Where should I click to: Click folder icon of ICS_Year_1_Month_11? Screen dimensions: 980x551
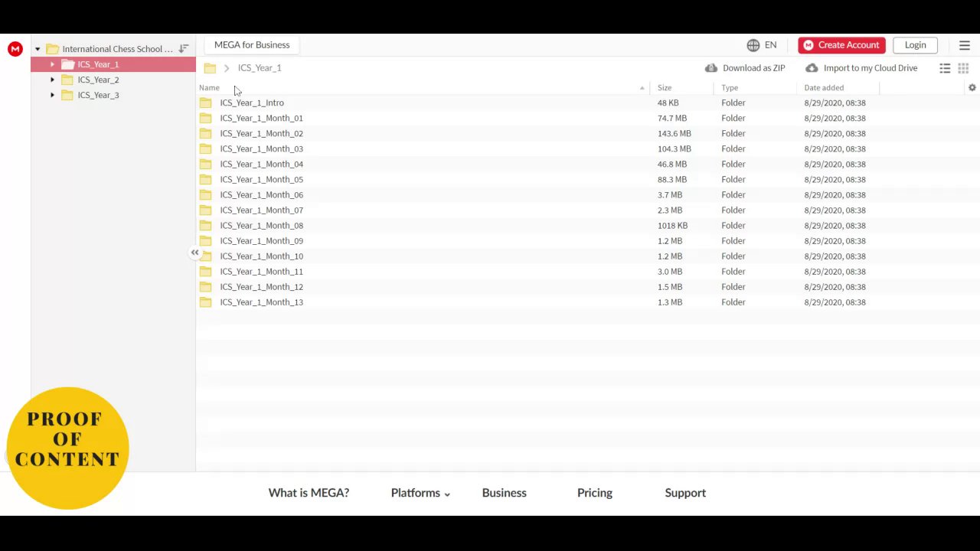[205, 271]
